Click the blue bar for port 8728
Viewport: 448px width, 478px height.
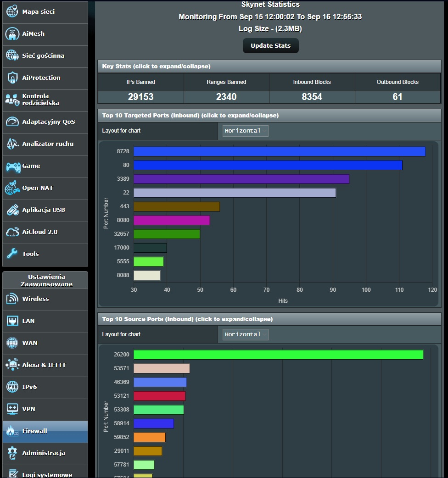tap(279, 151)
